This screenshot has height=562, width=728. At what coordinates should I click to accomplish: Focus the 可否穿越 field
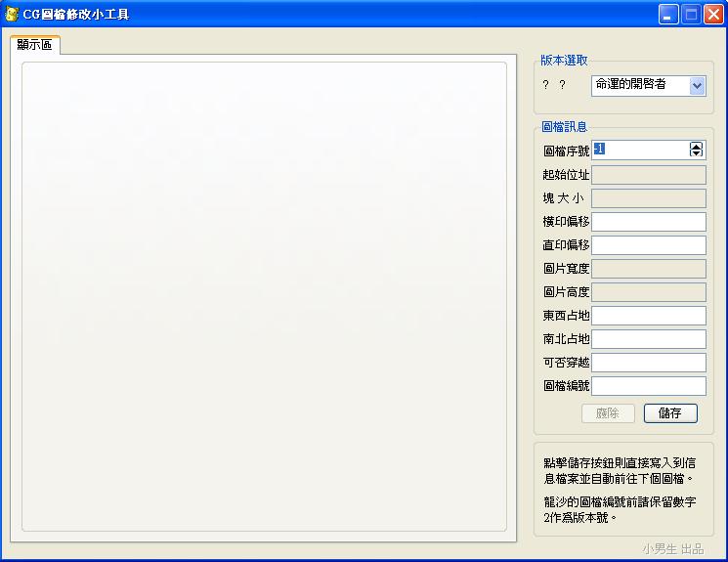649,363
